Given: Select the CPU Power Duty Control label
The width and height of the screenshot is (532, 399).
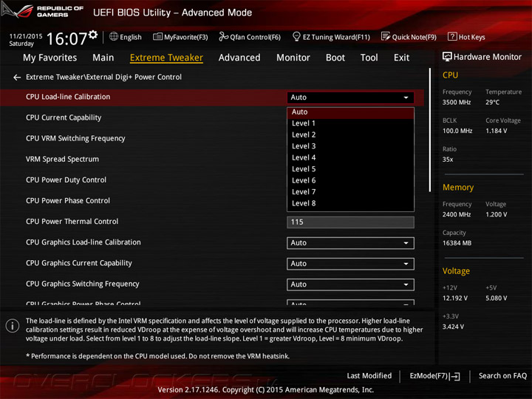Looking at the screenshot, I should coord(66,180).
